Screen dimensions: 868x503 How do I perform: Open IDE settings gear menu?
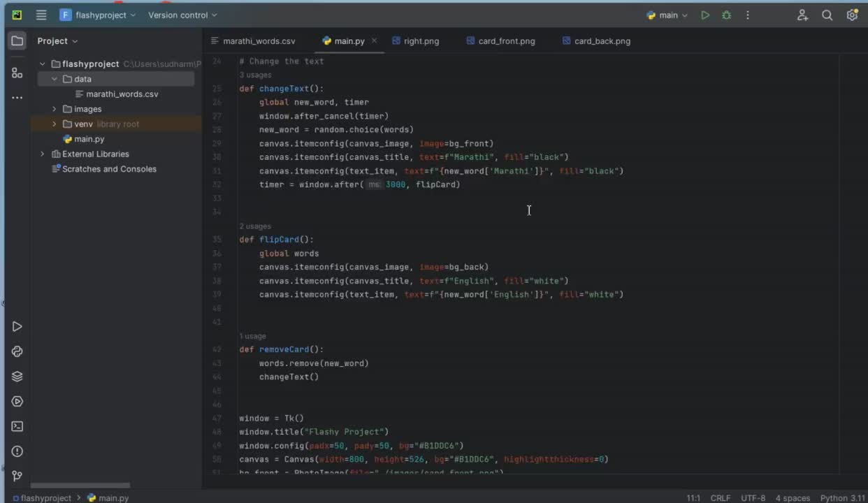click(852, 15)
